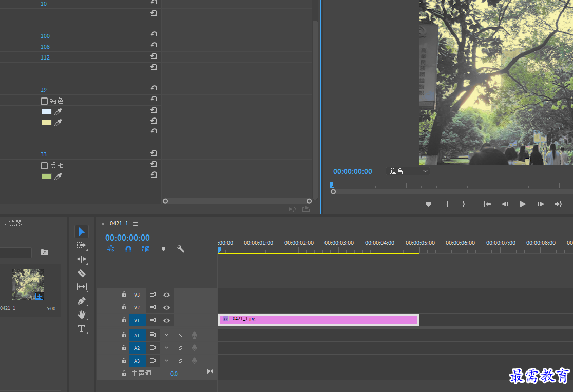Add marker in timeline header

pos(163,249)
